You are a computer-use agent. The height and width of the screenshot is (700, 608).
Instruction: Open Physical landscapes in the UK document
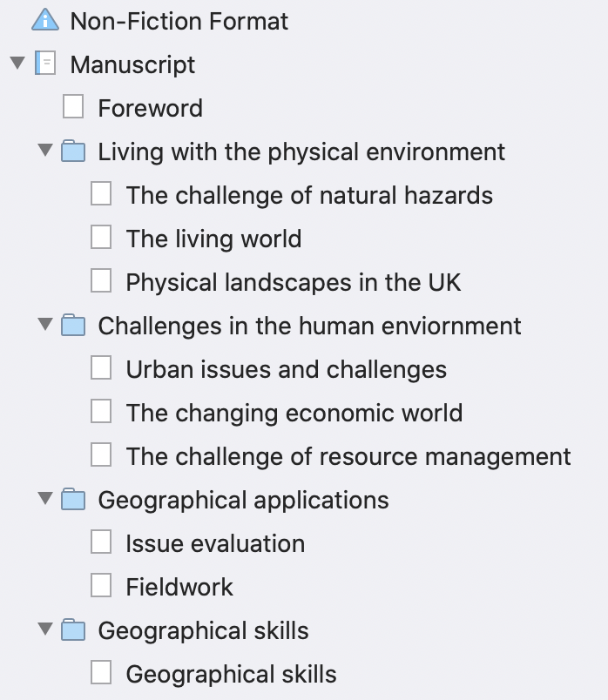click(293, 283)
